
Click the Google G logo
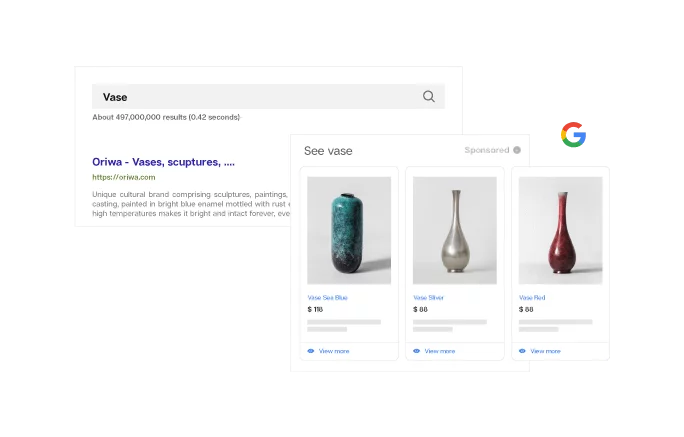click(x=573, y=135)
